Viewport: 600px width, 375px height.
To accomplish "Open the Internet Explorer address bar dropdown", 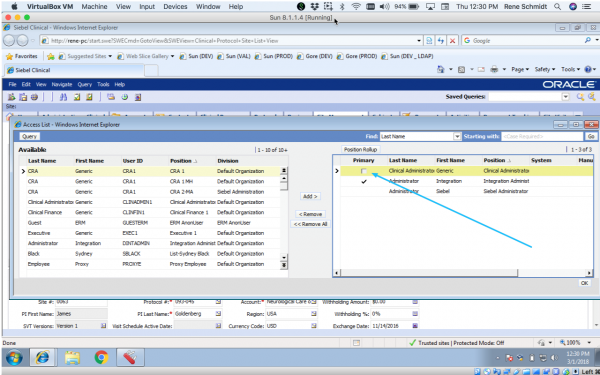I will [x=420, y=41].
